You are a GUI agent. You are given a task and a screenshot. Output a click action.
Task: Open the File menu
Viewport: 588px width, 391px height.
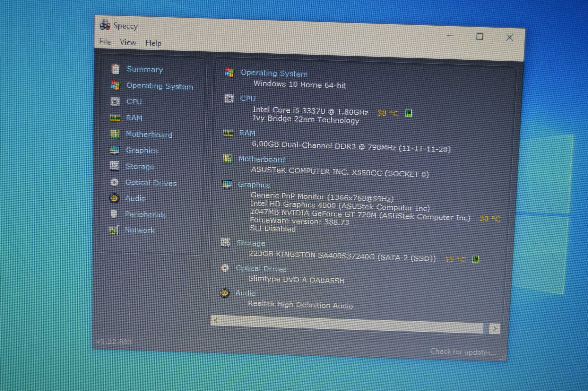pos(105,42)
